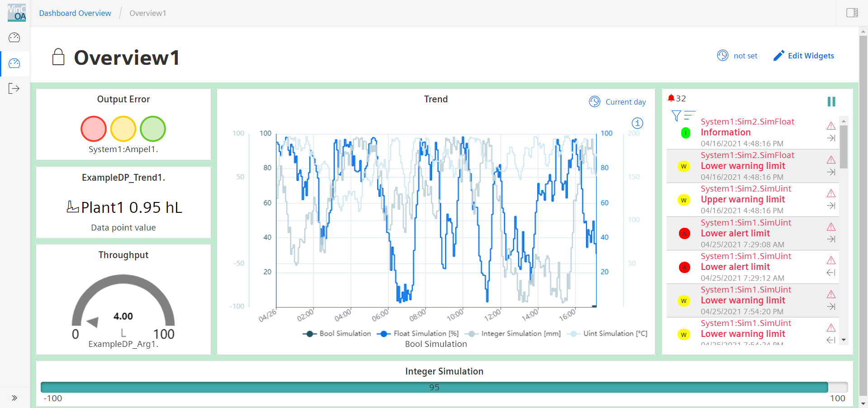
Task: Click the lock icon beside Overview1 title
Action: (x=58, y=57)
